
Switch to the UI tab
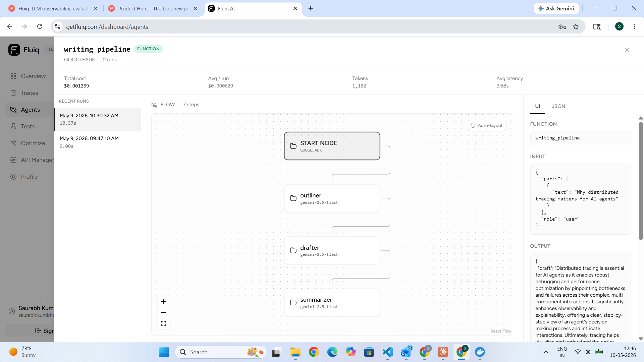537,106
